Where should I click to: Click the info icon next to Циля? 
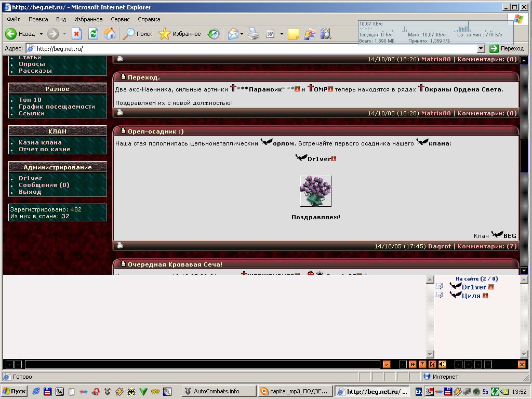click(x=485, y=296)
